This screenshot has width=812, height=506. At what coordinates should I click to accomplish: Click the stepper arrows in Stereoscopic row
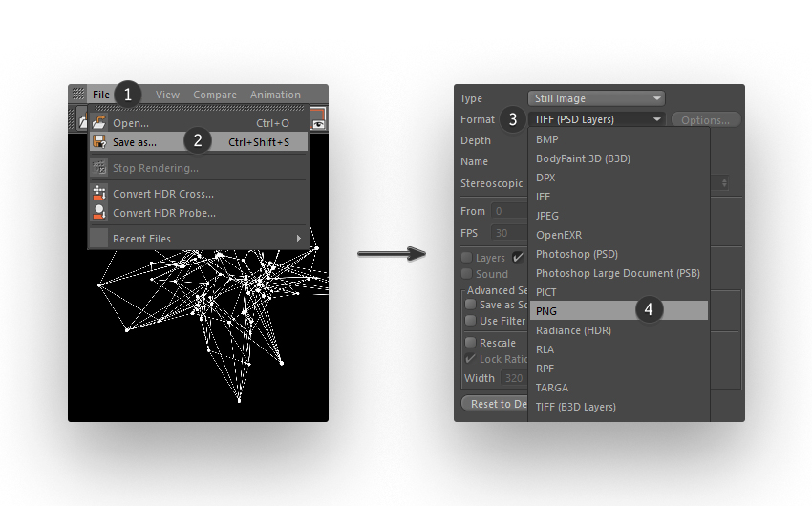724,182
